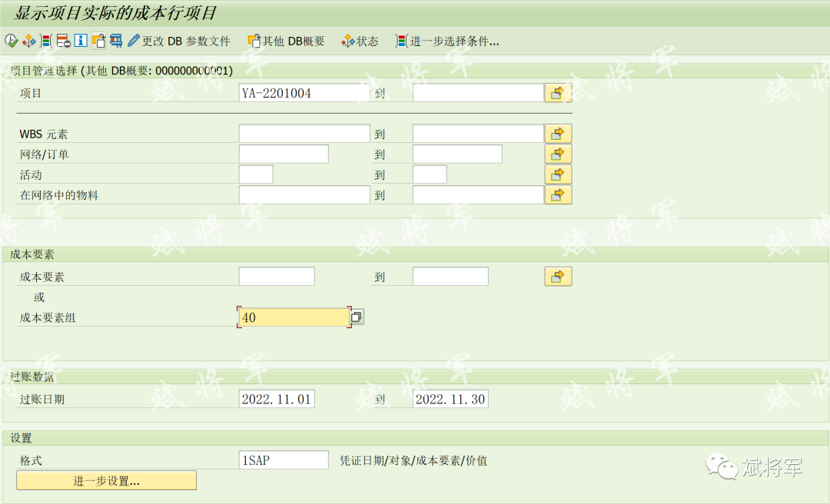This screenshot has width=830, height=504.
Task: Open multiple selection for 项目
Action: click(x=558, y=93)
